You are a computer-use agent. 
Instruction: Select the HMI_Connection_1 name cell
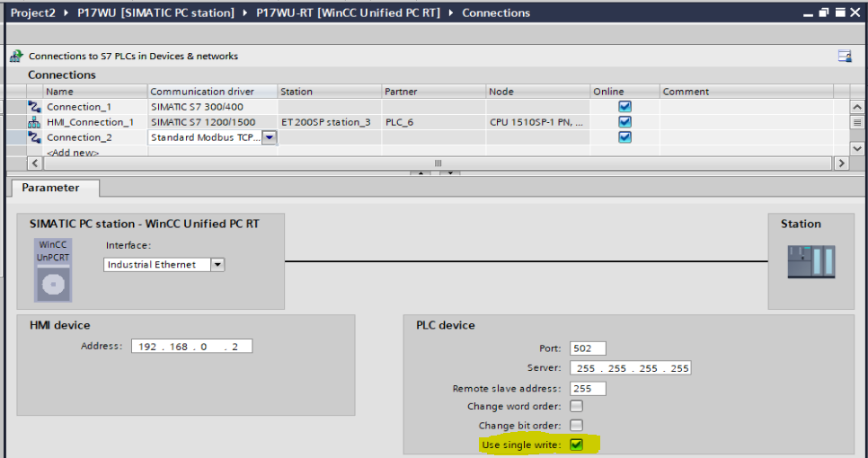tap(95, 122)
